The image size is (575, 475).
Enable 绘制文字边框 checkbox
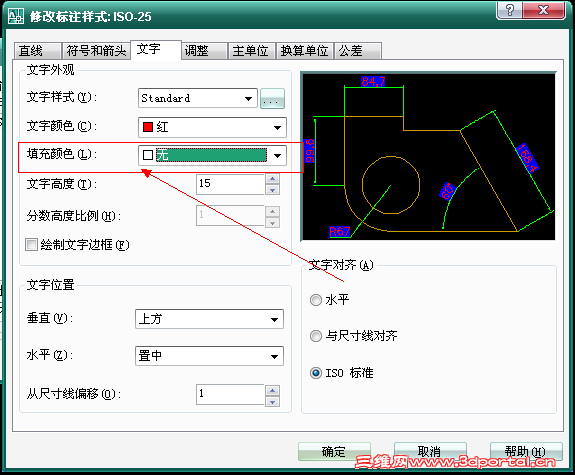pos(32,245)
